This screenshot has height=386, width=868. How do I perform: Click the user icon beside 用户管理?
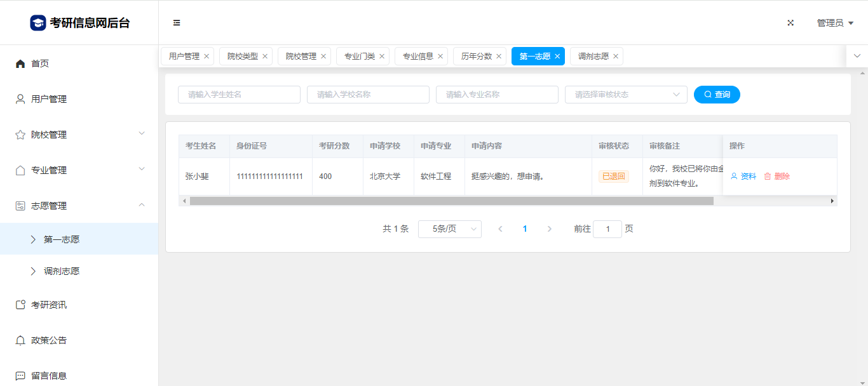click(20, 99)
